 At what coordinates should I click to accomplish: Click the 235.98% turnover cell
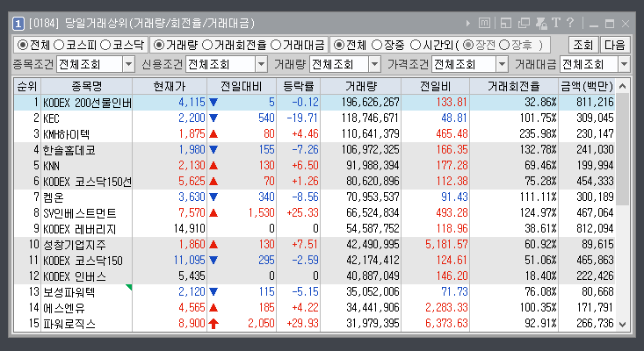[x=538, y=133]
